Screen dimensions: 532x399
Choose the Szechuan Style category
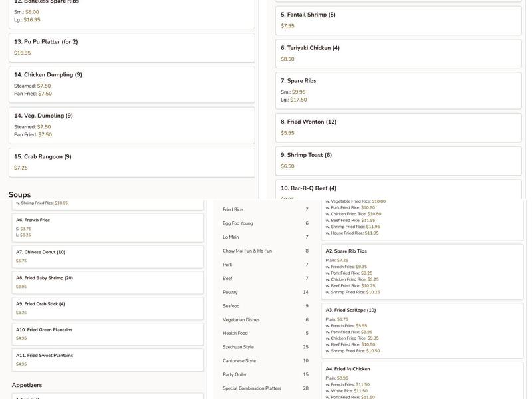[x=238, y=347]
